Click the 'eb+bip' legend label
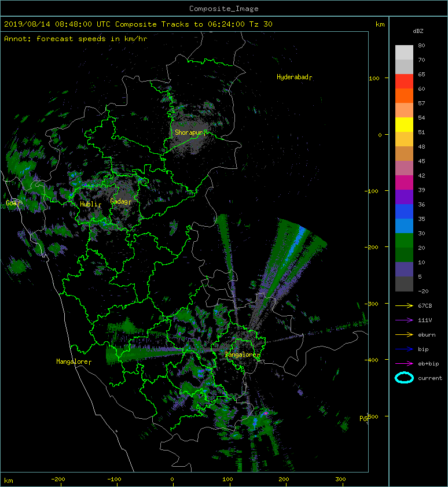Viewport: 448px width, 487px height. pos(428,364)
